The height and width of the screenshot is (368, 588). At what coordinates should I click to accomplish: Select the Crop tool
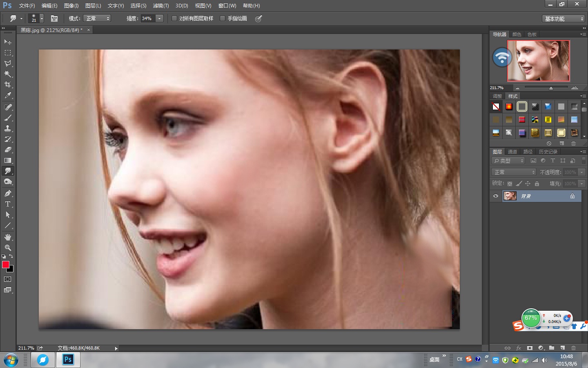8,85
